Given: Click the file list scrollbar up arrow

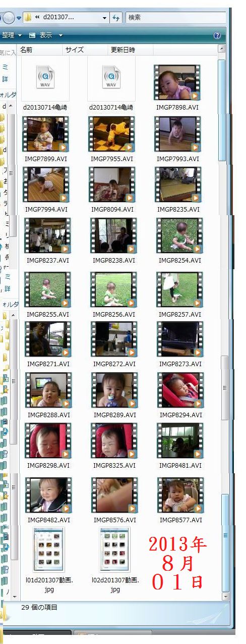Looking at the screenshot, I should click(222, 49).
